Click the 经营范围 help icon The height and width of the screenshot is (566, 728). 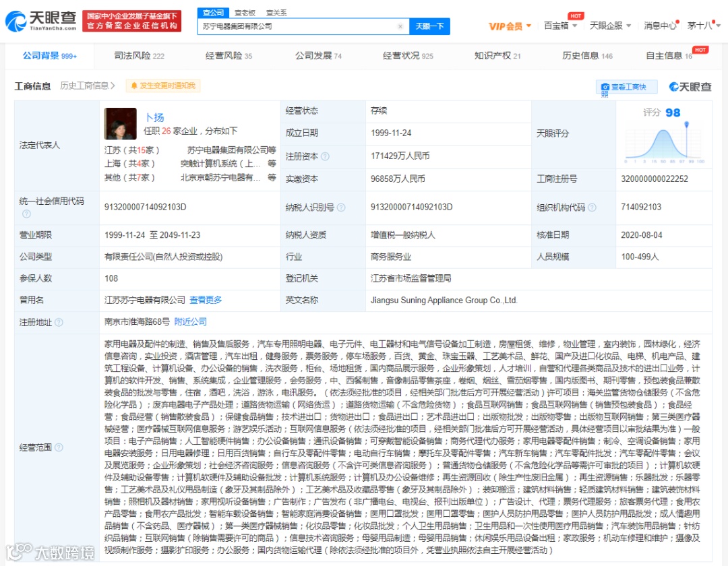click(x=59, y=447)
